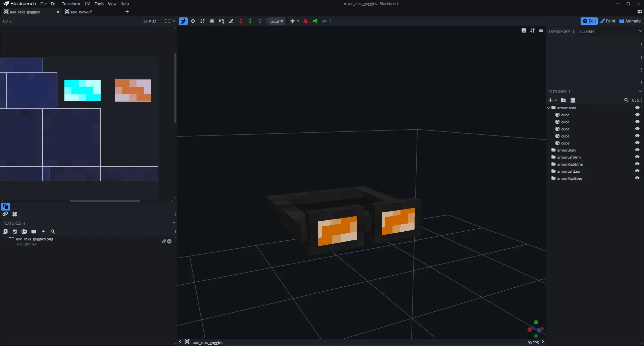Toggle visibility of the first cube

click(x=637, y=115)
